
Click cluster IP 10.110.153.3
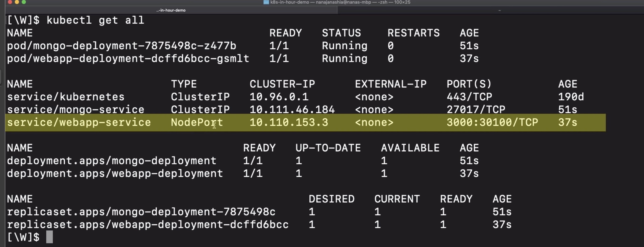[289, 122]
